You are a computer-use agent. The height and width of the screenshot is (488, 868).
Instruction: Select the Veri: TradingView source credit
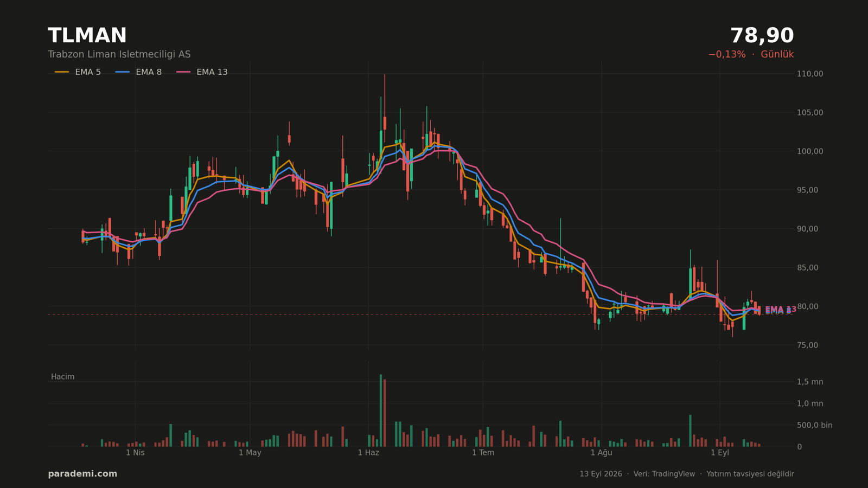pyautogui.click(x=664, y=474)
